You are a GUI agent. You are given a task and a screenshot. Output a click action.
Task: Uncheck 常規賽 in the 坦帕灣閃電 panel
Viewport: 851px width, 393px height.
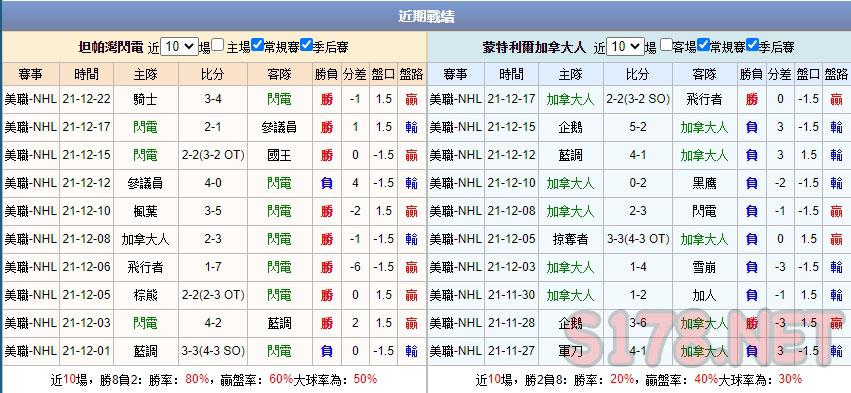(x=258, y=45)
